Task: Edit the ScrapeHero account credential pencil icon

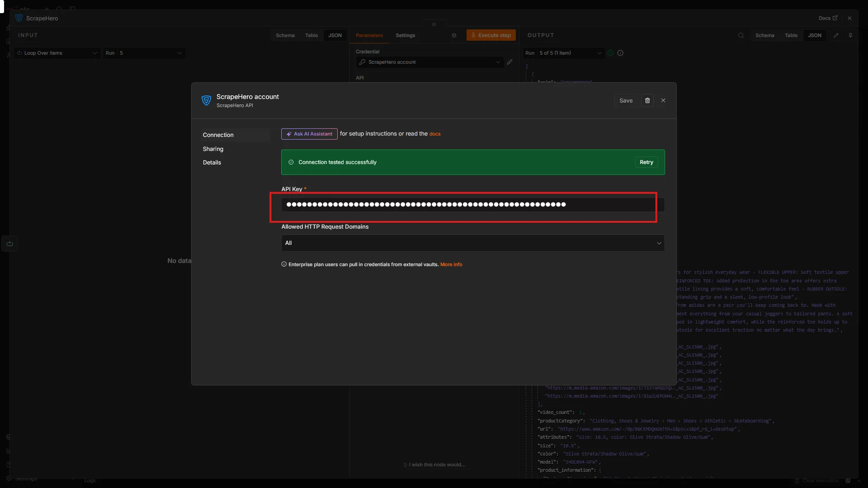Action: 510,62
